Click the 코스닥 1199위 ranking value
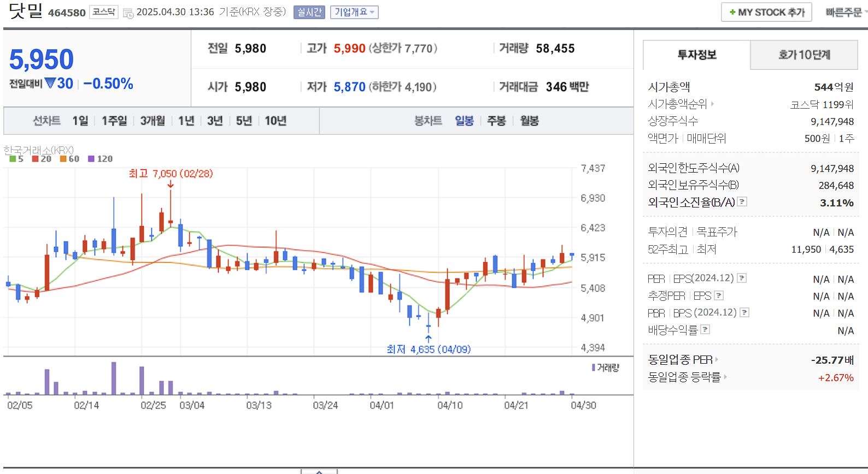The width and height of the screenshot is (868, 474). click(822, 104)
